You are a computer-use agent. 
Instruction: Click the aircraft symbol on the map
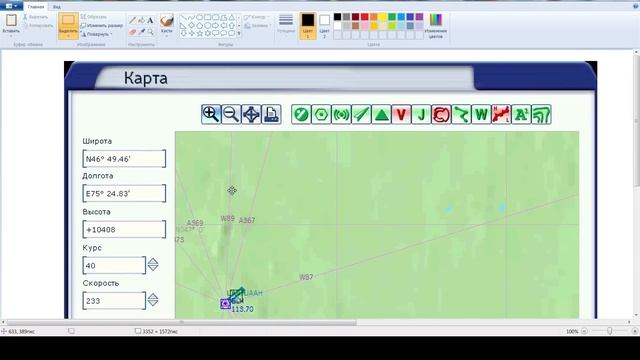tap(237, 294)
